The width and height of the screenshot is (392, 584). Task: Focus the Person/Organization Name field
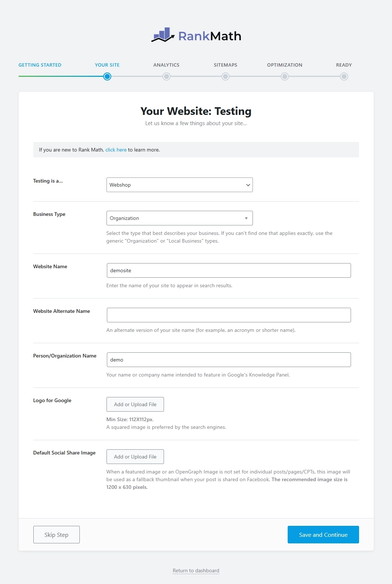(229, 360)
